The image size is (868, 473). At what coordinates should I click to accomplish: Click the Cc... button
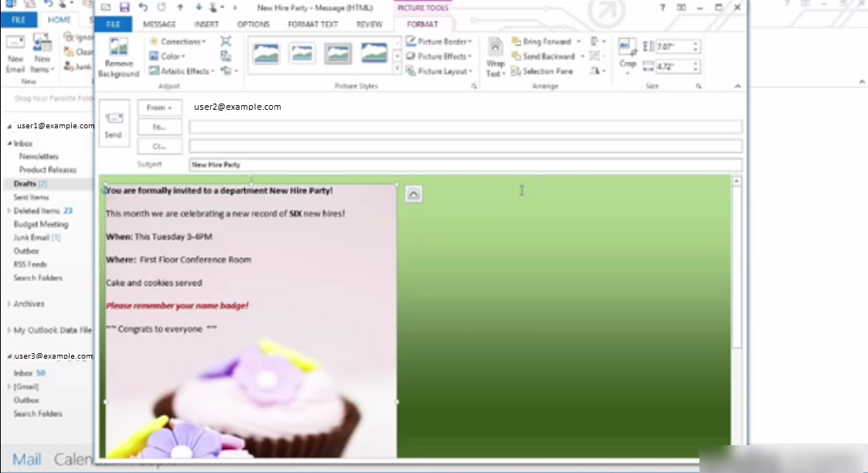[x=159, y=146]
